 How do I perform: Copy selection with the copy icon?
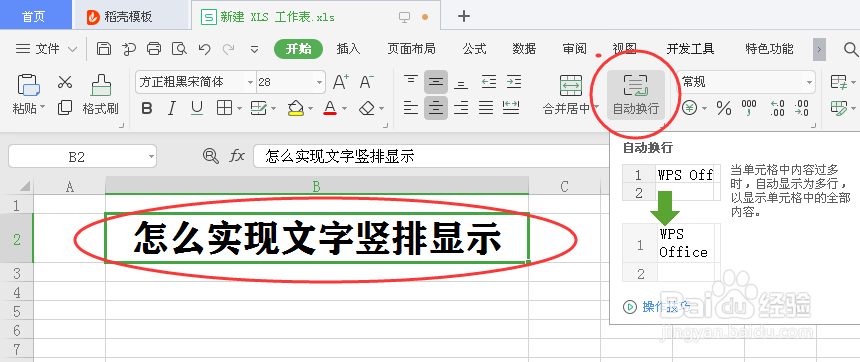65,108
